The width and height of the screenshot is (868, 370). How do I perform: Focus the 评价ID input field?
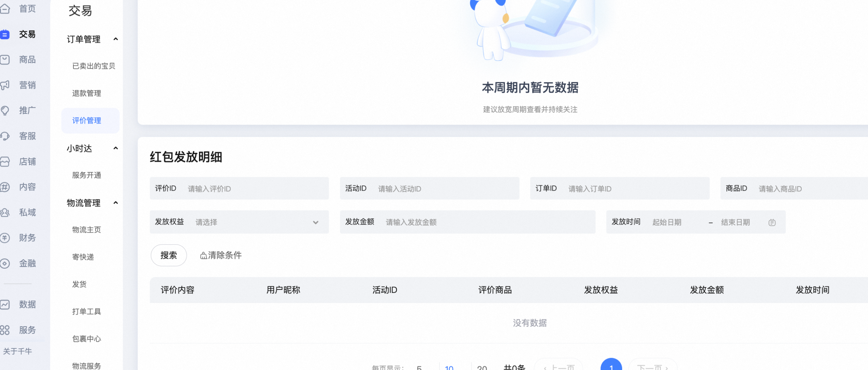point(239,189)
